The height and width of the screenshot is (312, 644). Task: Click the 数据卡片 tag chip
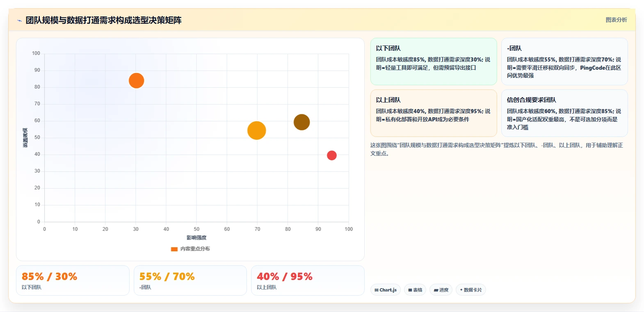(x=471, y=290)
